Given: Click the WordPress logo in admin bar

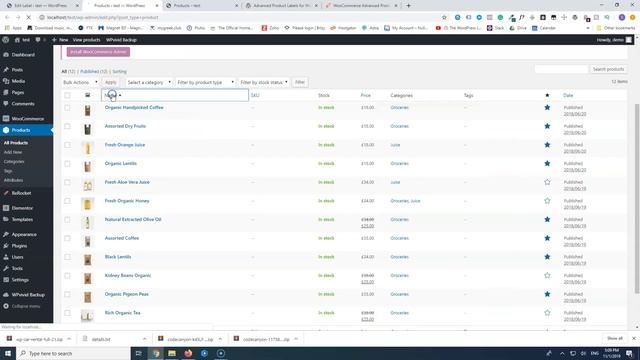Looking at the screenshot, I should coord(6,40).
